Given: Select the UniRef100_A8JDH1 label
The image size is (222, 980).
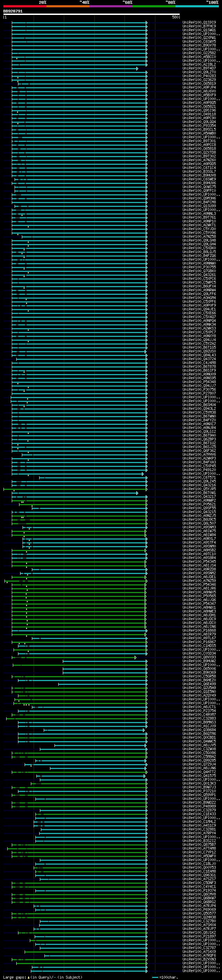Looking at the screenshot, I should coord(199,615).
